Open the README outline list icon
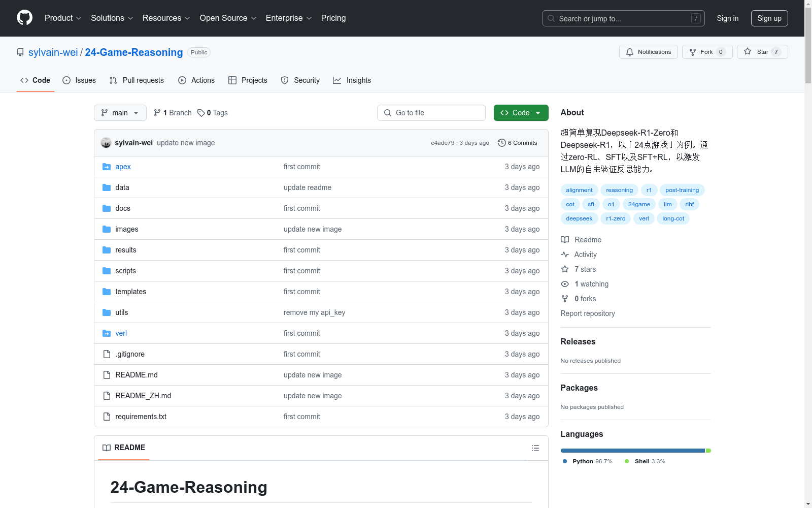812x508 pixels. (x=535, y=448)
